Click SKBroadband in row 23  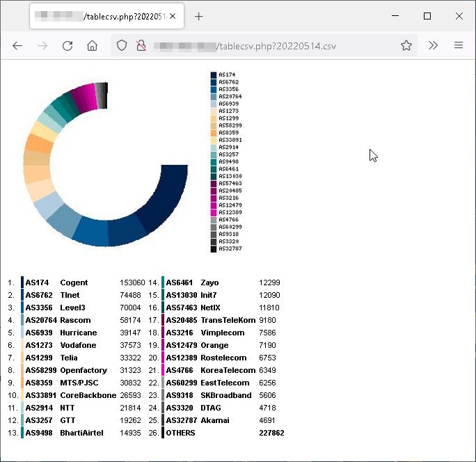point(226,395)
